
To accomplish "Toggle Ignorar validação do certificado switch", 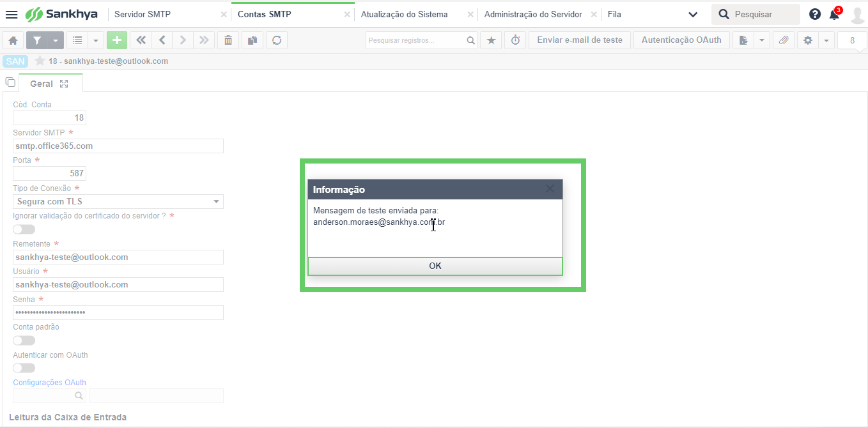I will 24,229.
